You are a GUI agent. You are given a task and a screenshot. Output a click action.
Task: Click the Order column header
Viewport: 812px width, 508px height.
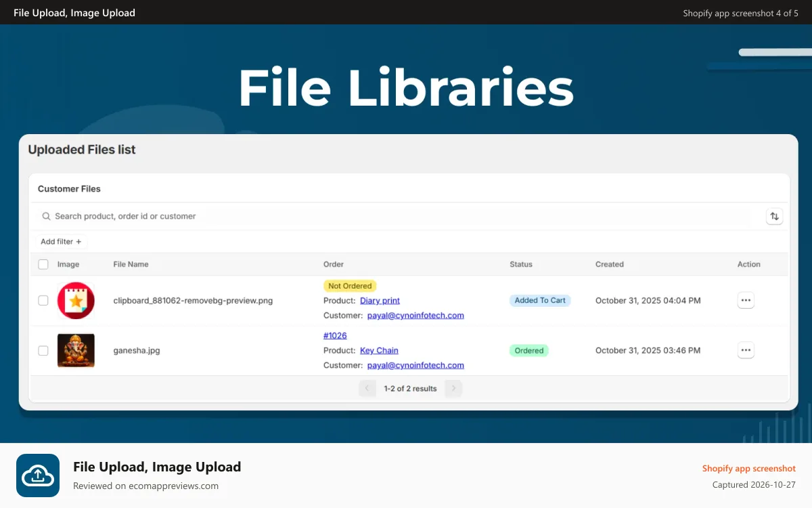(x=334, y=265)
